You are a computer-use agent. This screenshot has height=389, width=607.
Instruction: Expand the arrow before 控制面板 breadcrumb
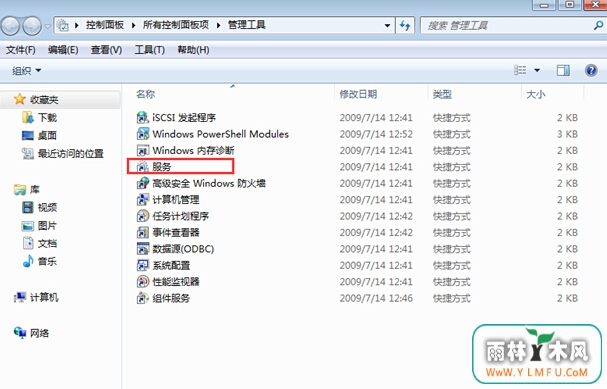[x=77, y=26]
